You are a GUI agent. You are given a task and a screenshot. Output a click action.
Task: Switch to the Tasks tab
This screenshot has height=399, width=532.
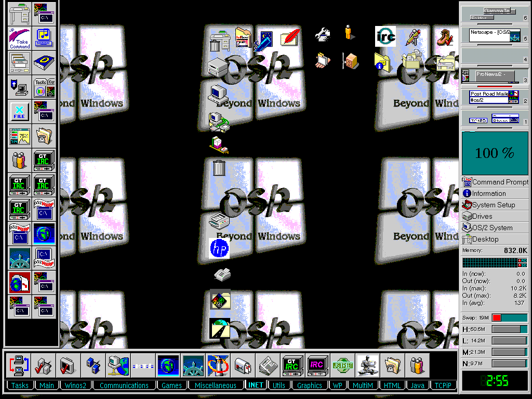click(20, 385)
